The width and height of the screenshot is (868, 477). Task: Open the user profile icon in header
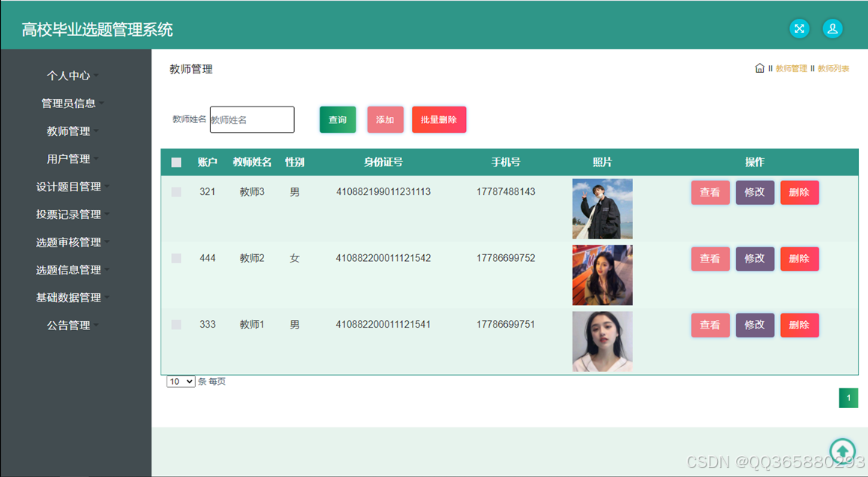click(x=833, y=28)
